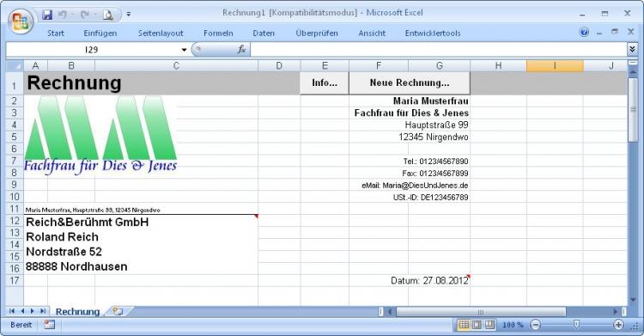
Task: Click the print preview icon in Quick Access
Action: coord(107,15)
